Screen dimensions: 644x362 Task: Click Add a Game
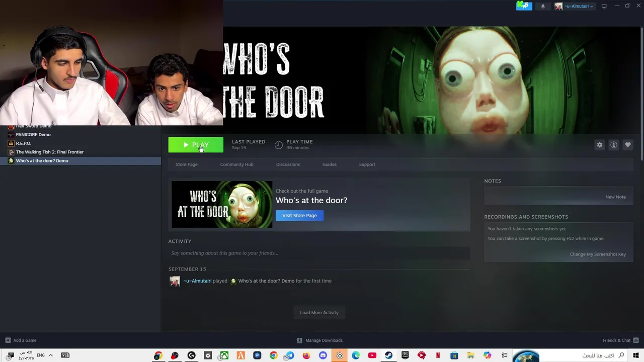(21, 340)
